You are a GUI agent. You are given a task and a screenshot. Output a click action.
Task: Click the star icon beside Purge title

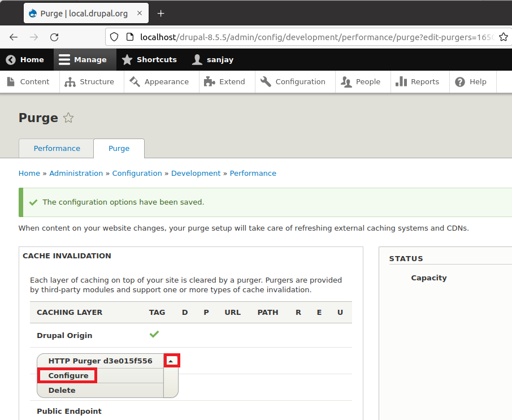(x=68, y=118)
